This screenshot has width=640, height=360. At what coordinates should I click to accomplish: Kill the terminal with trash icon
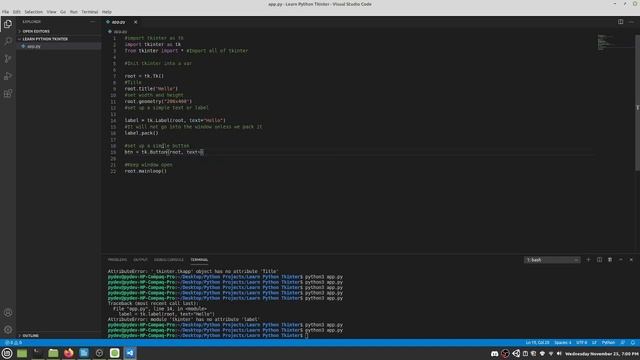coord(610,260)
